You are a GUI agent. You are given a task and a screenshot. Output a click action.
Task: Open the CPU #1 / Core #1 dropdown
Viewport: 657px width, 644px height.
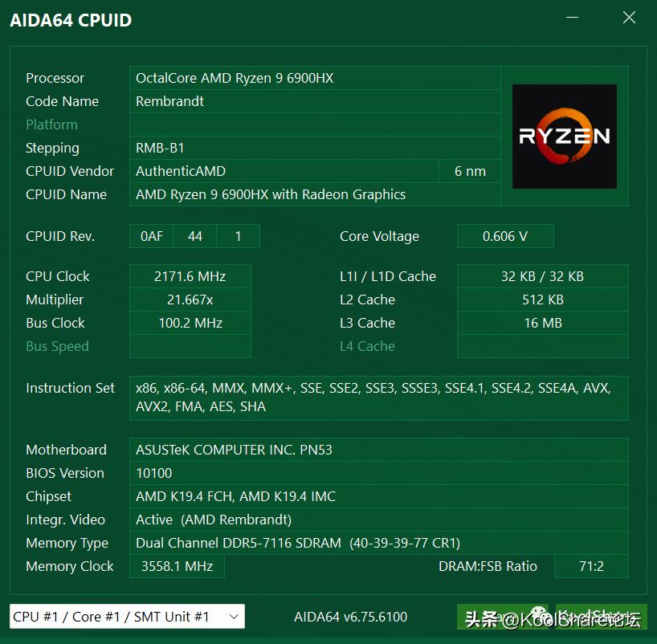tap(127, 617)
